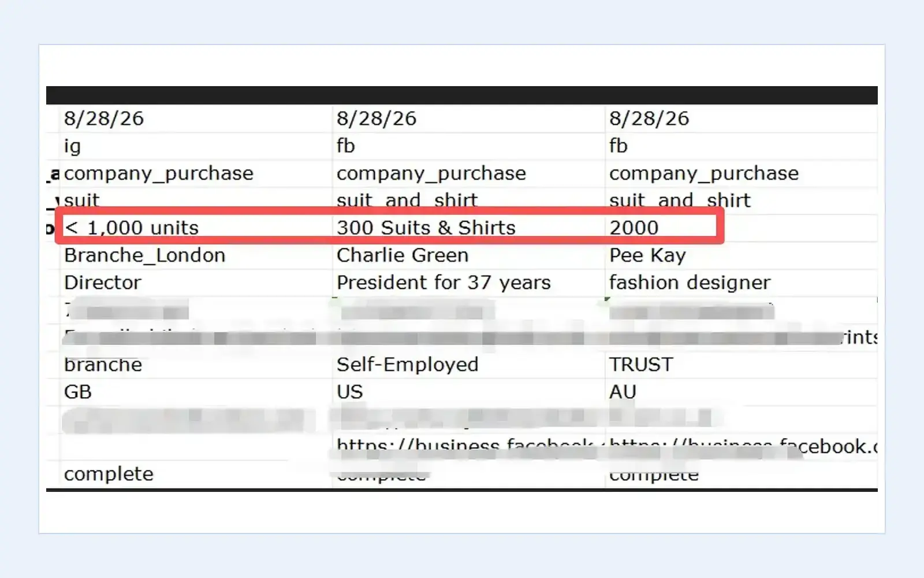
Task: Click the Self-Employed company cell
Action: point(468,365)
